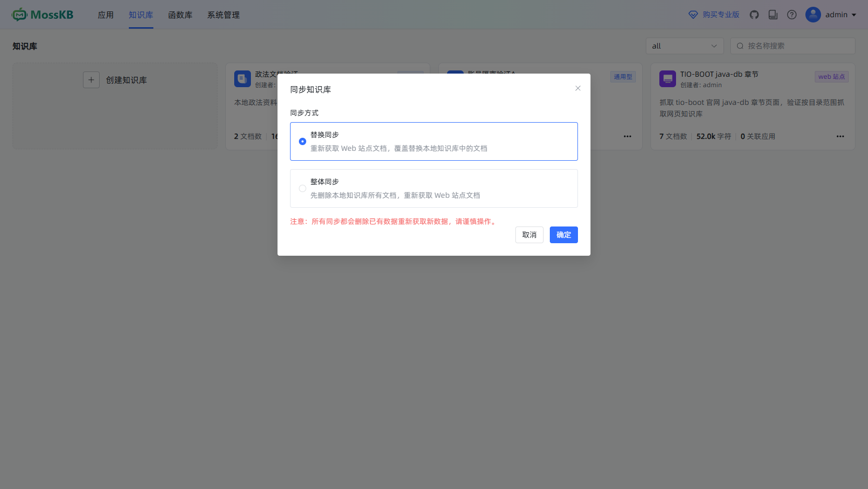This screenshot has width=868, height=489.
Task: Select the 整体同步 radio option
Action: point(303,188)
